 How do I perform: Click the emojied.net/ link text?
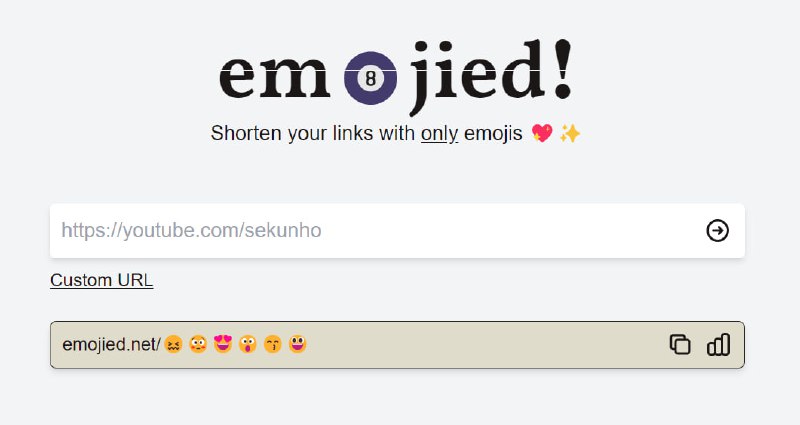[x=112, y=345]
